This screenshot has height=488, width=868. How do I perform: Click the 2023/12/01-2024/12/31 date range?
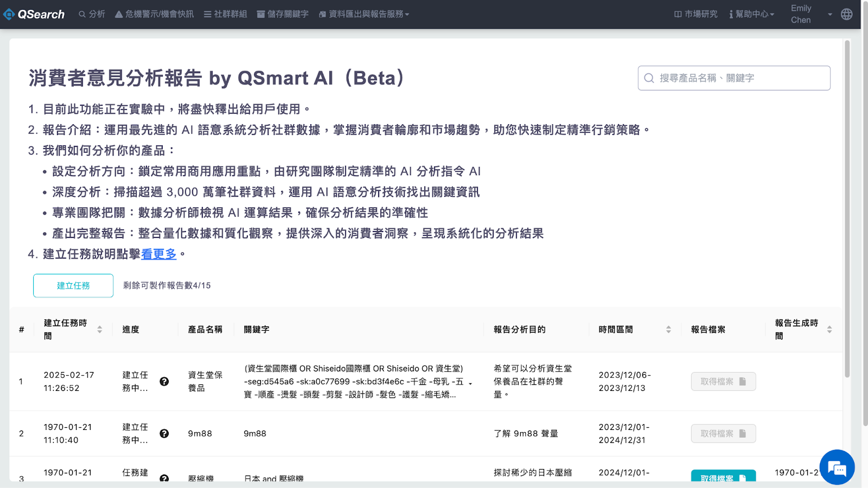[624, 434]
